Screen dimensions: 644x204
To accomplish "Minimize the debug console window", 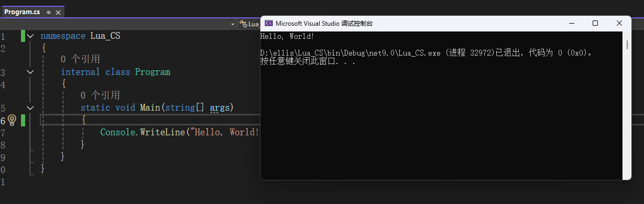I will pos(571,23).
